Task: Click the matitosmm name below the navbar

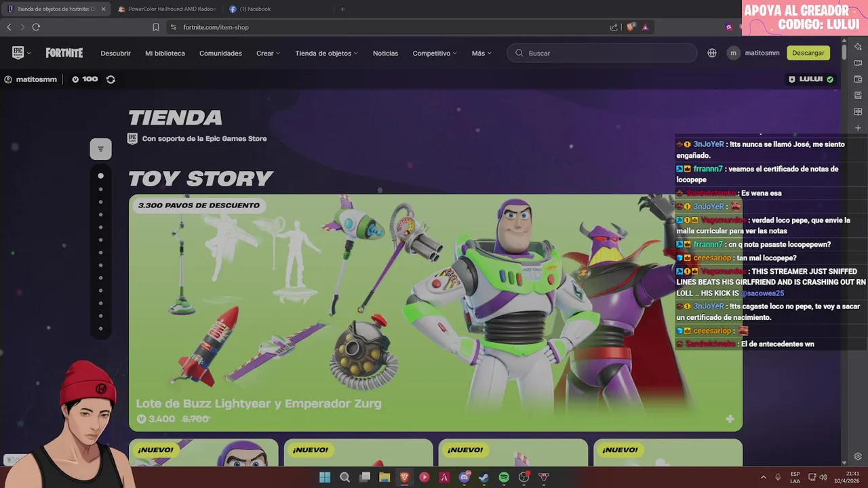Action: click(37, 79)
